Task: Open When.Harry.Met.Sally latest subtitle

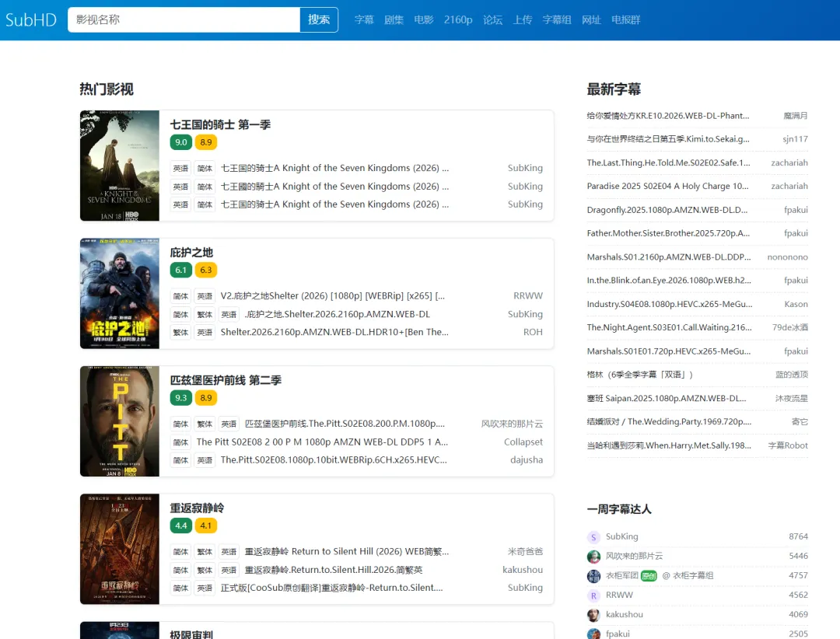Action: coord(669,445)
